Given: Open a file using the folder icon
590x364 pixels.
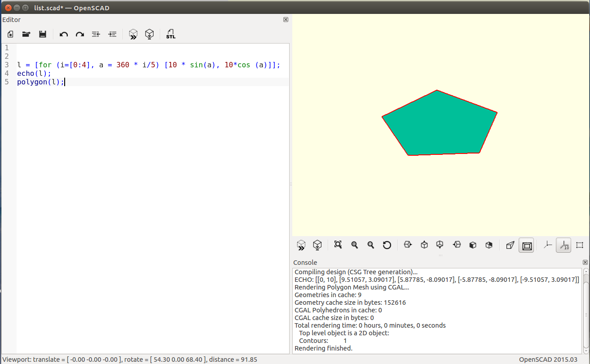Looking at the screenshot, I should pyautogui.click(x=26, y=34).
